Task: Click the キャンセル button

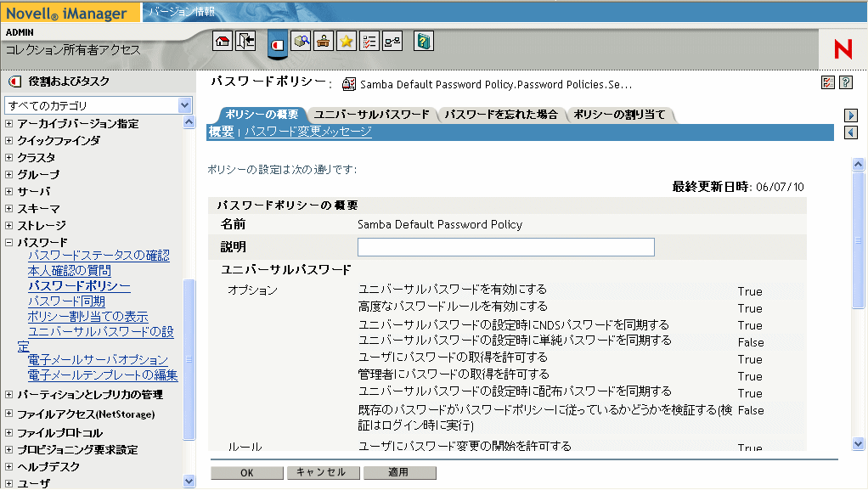Action: (324, 473)
